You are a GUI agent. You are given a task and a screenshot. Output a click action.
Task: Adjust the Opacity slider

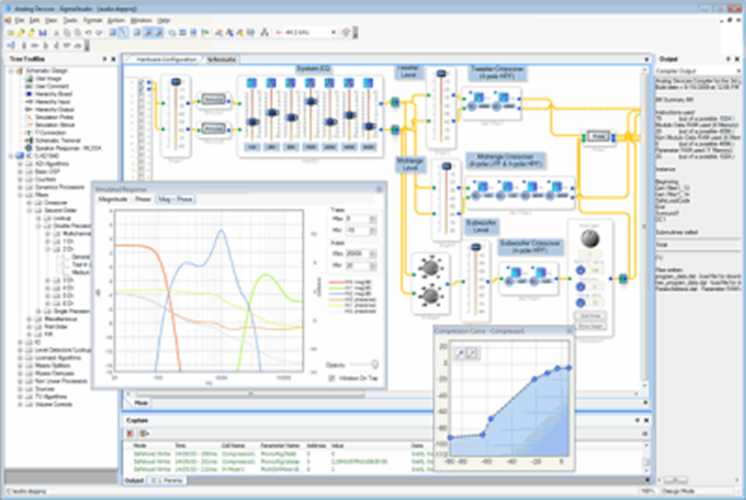(x=373, y=364)
